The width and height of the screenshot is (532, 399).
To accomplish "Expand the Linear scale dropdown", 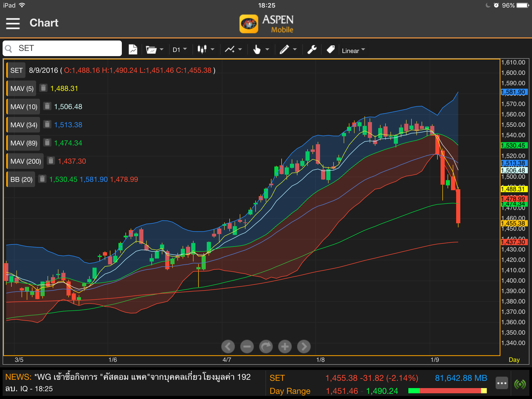I will [353, 50].
